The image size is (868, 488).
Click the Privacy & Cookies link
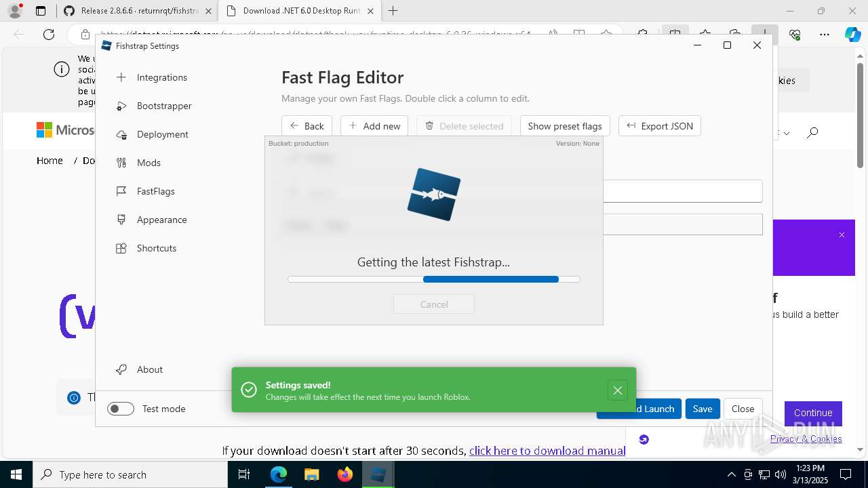click(x=806, y=439)
